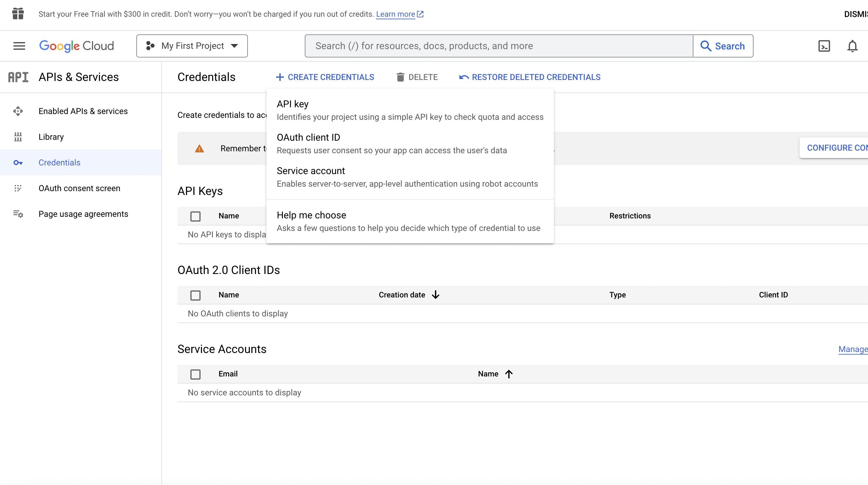Image resolution: width=868 pixels, height=485 pixels.
Task: Select Help me choose option
Action: [410, 221]
